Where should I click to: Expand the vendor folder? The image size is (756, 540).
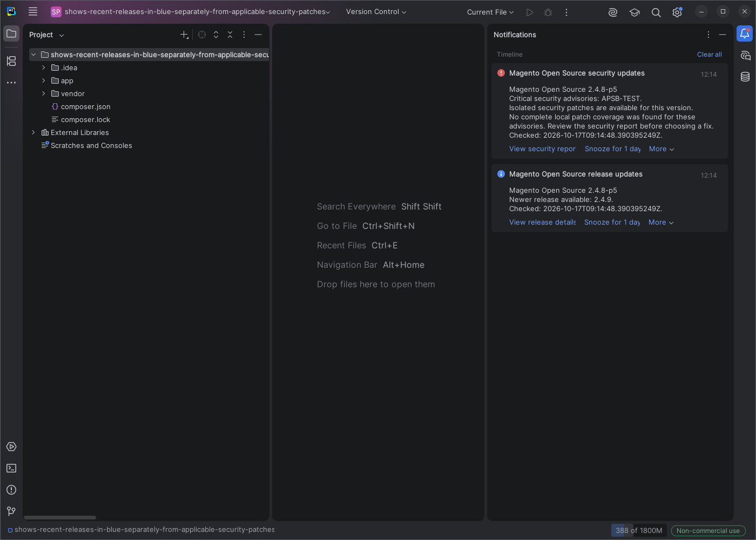(44, 93)
